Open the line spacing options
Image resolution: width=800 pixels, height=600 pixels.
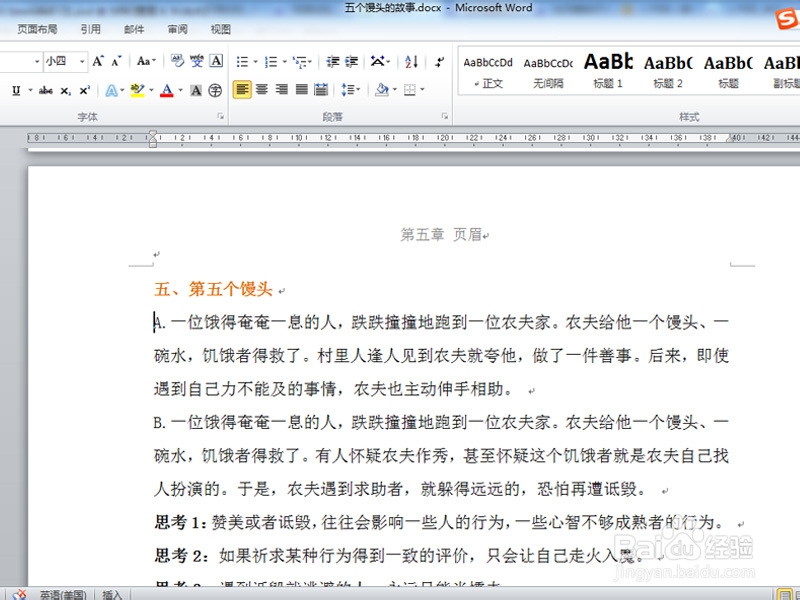tap(348, 89)
